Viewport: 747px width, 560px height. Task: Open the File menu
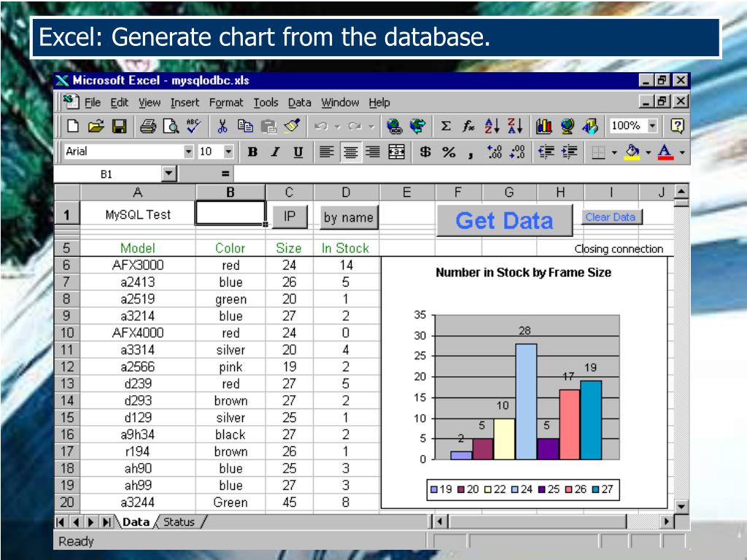pyautogui.click(x=93, y=102)
